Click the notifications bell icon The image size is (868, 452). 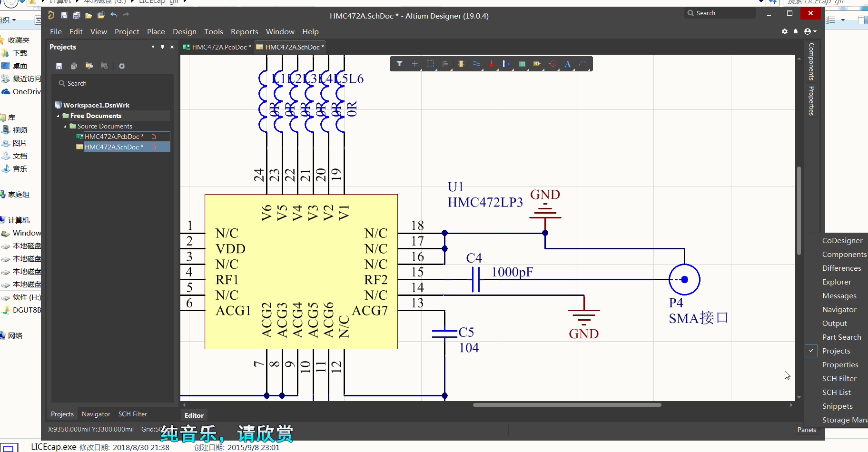(796, 31)
